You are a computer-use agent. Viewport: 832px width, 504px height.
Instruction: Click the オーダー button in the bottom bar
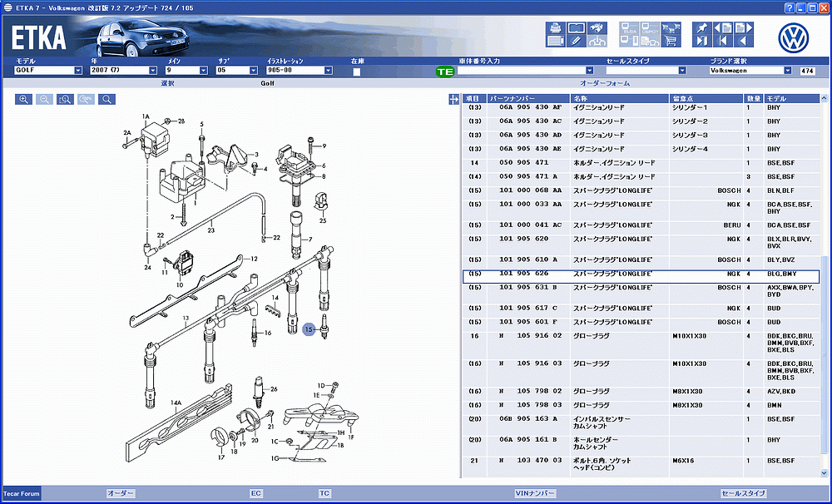[121, 493]
